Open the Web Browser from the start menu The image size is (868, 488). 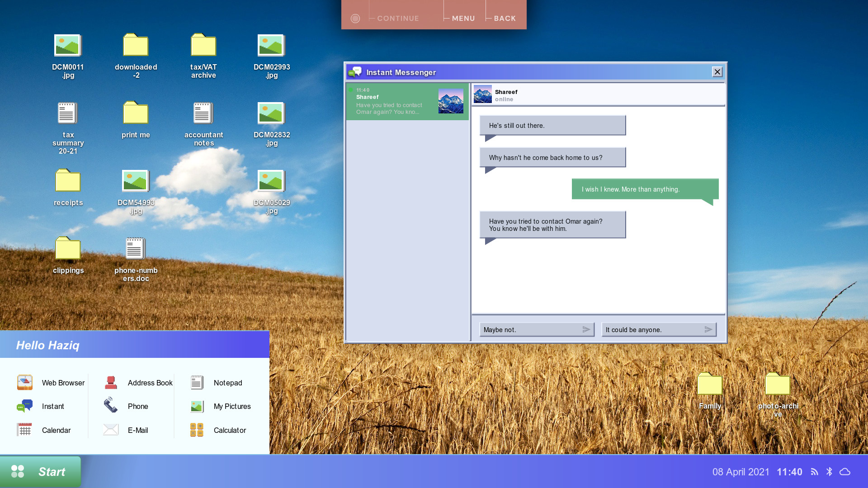click(63, 382)
